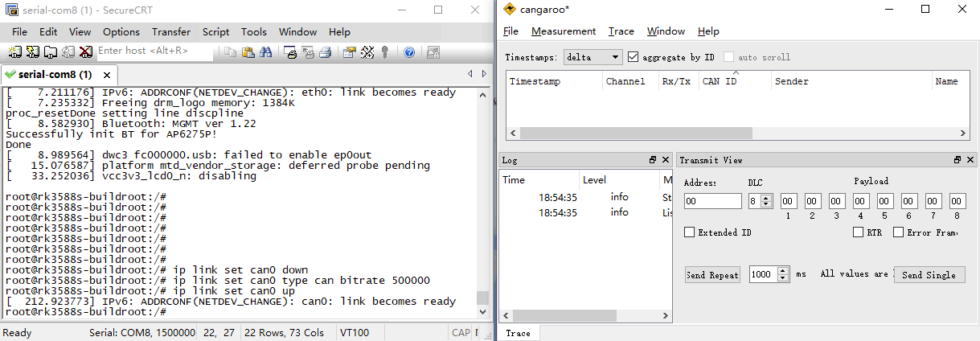
Task: Open the Help menu in cangaroo
Action: (x=708, y=31)
